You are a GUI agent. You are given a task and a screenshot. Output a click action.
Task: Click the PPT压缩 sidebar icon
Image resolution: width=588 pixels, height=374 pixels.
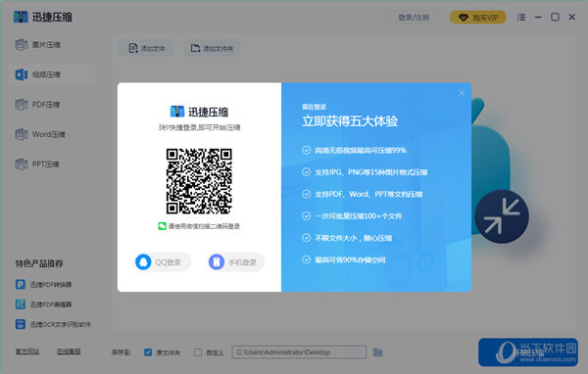click(x=21, y=164)
